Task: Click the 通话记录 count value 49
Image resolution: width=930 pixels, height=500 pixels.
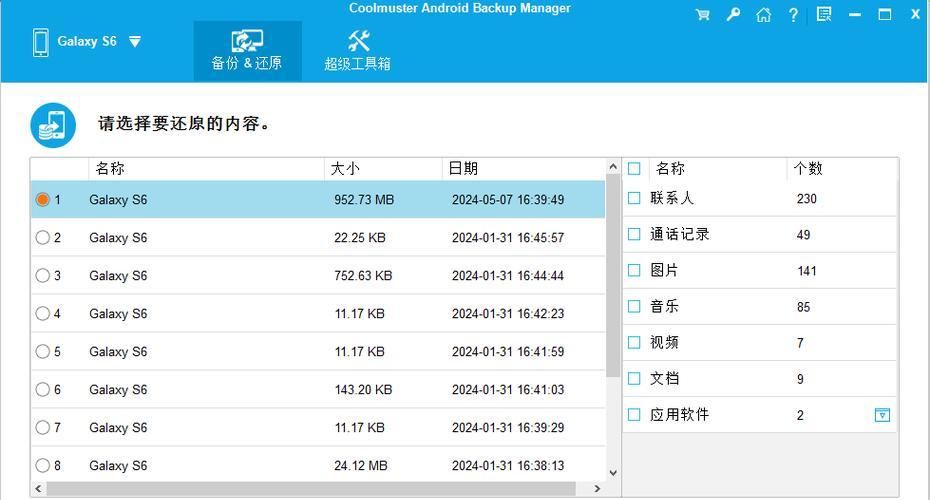Action: (803, 235)
